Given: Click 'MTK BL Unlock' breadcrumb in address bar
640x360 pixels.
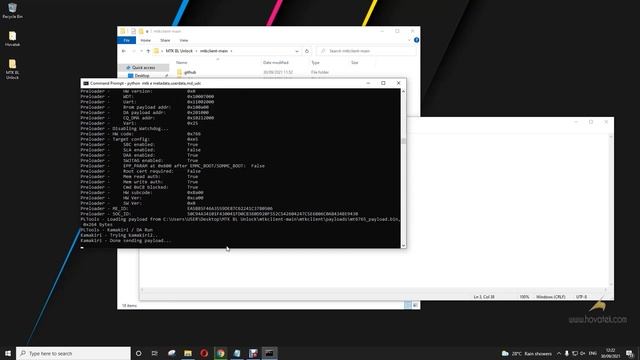Looking at the screenshot, I should (x=179, y=51).
